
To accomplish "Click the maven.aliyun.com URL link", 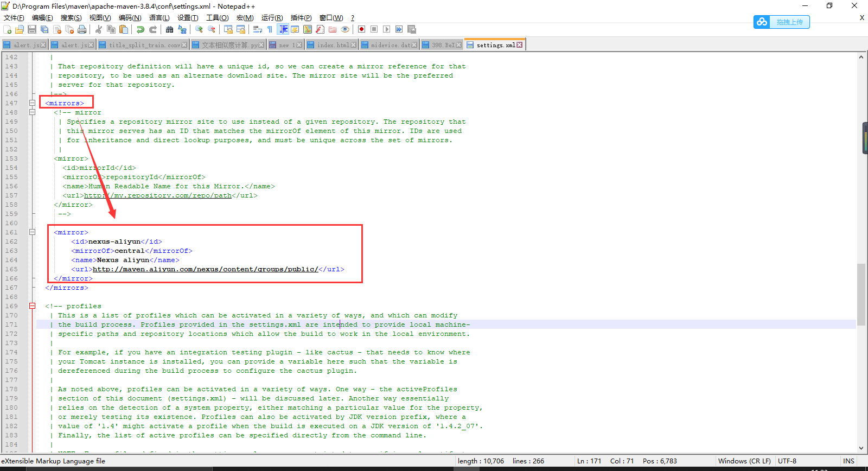I will pyautogui.click(x=206, y=269).
